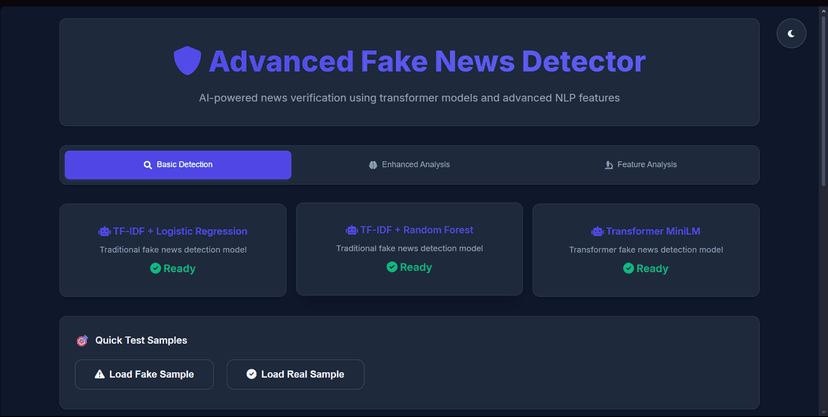Click robot icon next to TF-IDF + Logistic Regression
The image size is (828, 417).
(x=105, y=231)
